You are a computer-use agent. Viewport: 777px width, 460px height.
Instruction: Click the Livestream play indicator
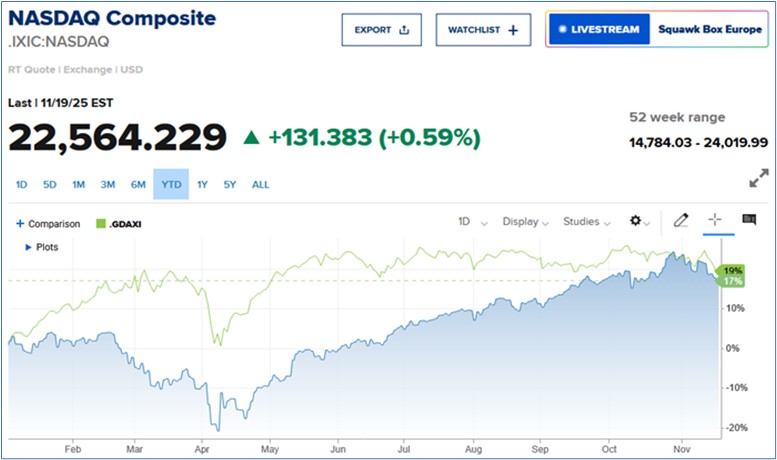(x=562, y=30)
